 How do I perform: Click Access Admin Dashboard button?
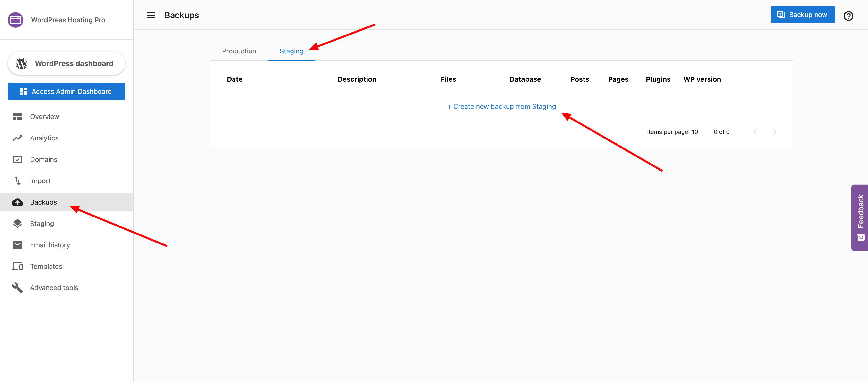tap(66, 91)
